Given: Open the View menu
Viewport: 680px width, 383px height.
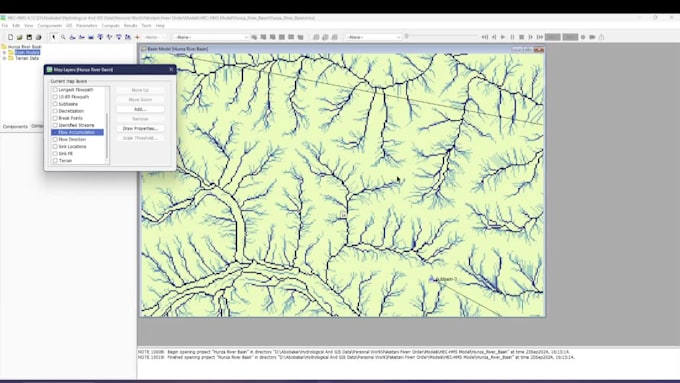Looking at the screenshot, I should [x=28, y=26].
